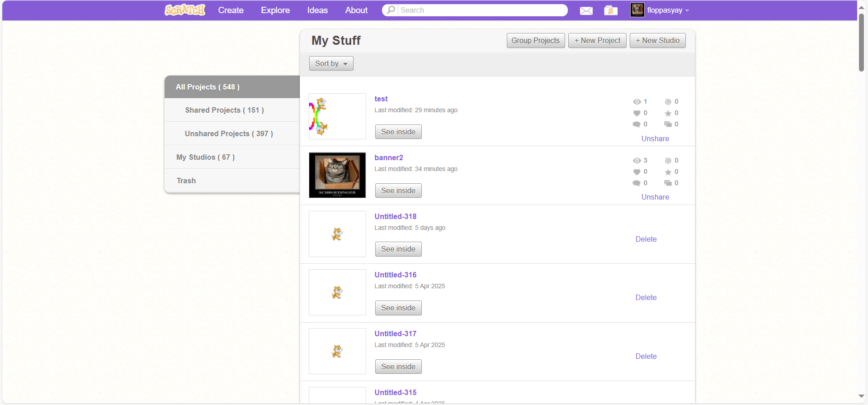
Task: Click the Group Projects button
Action: (x=536, y=40)
